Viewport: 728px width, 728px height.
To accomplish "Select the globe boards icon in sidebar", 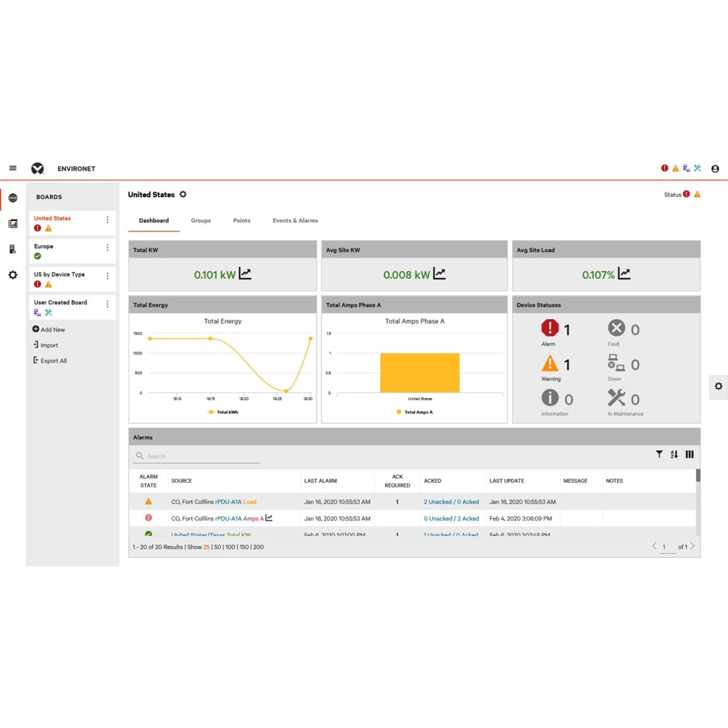I will tap(12, 198).
